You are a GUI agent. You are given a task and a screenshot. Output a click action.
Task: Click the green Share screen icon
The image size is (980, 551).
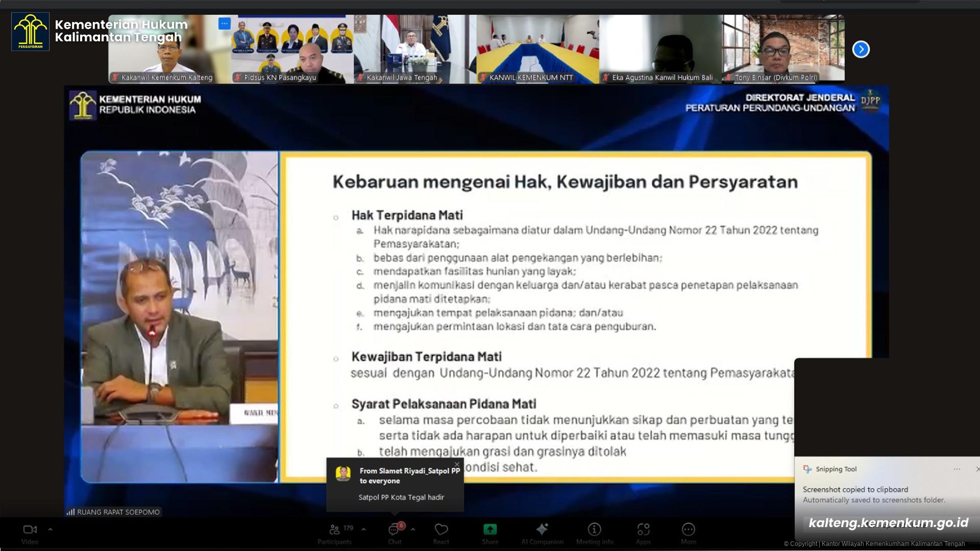pos(490,530)
